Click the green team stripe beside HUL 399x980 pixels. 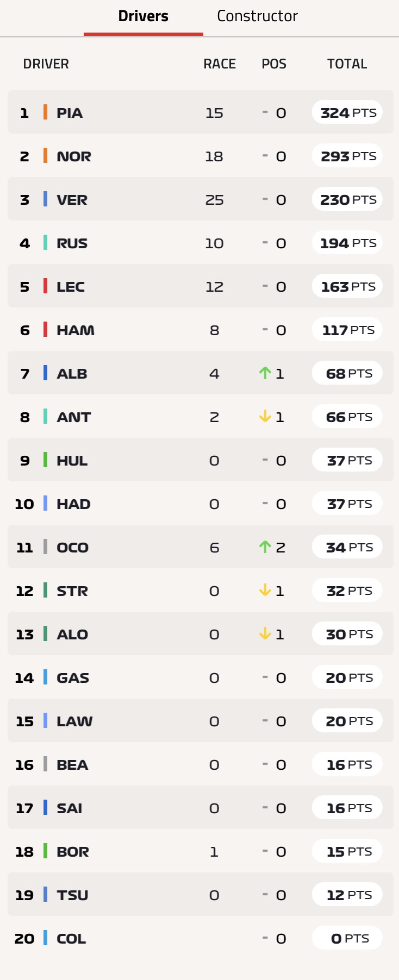tap(46, 460)
